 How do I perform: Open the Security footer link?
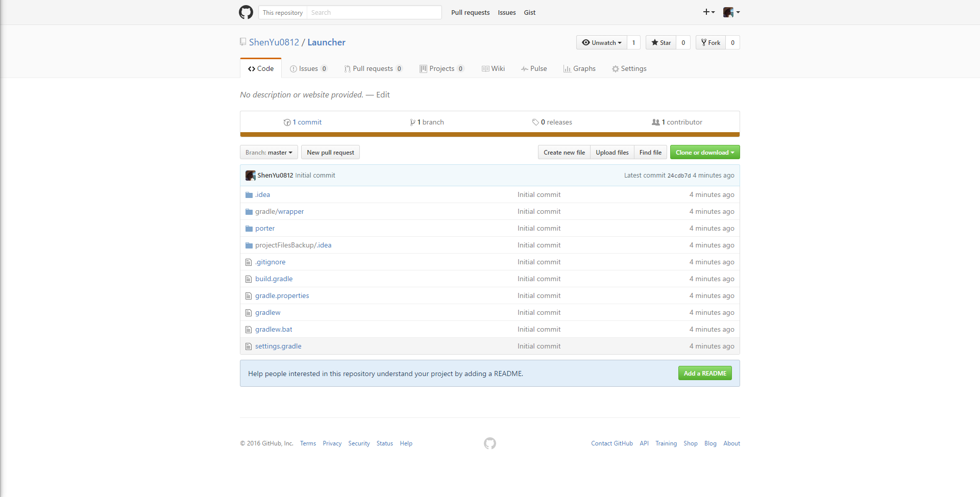click(359, 443)
